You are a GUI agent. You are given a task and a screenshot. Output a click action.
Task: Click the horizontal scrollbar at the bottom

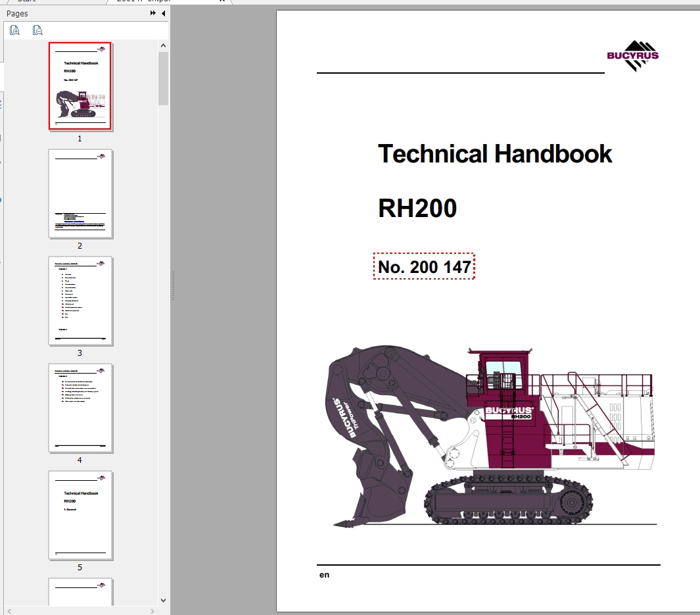point(79,610)
